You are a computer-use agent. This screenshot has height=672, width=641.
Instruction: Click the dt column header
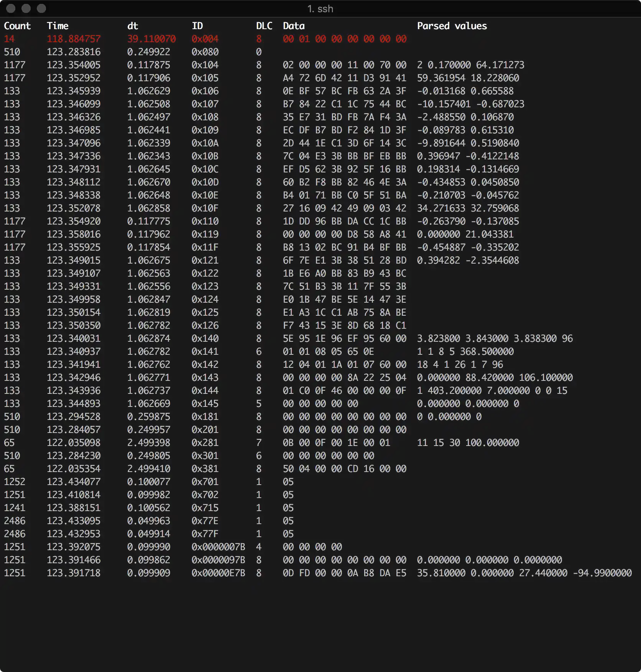pos(133,26)
